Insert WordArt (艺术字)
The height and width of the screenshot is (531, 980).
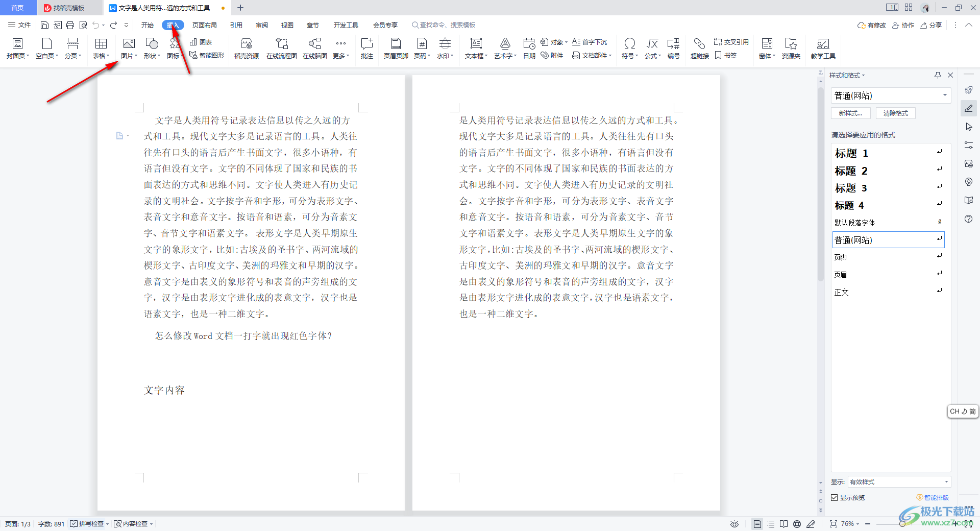pos(505,49)
